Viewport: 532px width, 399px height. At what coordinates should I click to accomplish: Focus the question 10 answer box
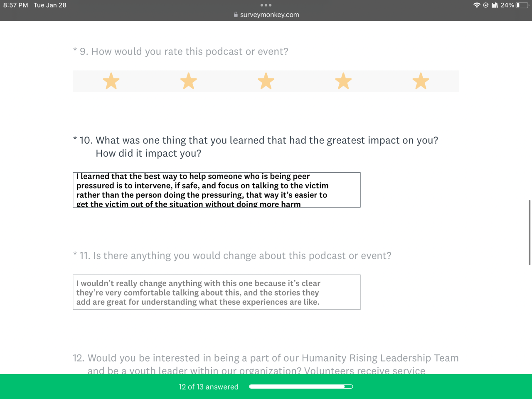pos(216,190)
